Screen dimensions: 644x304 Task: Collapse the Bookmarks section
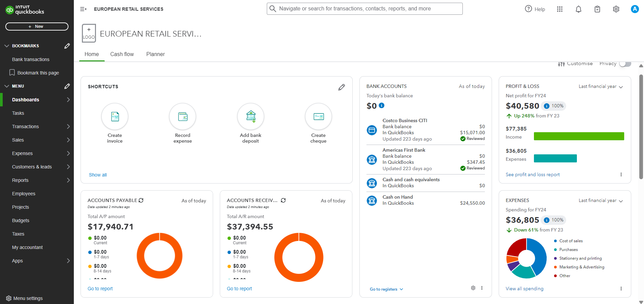click(x=7, y=46)
